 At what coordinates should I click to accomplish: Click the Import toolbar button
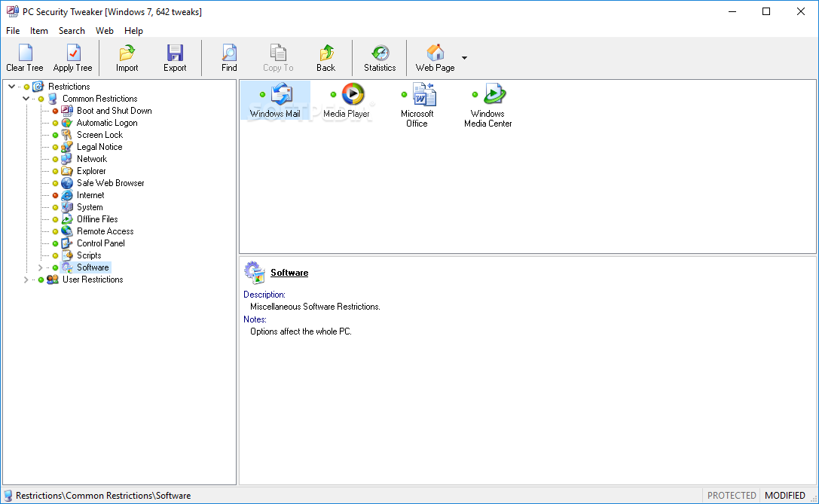(x=127, y=58)
